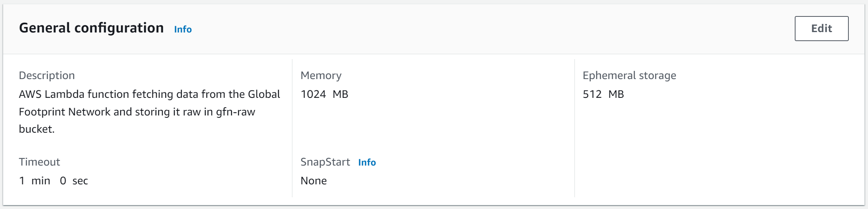
Task: Select the 512 MB storage value
Action: click(603, 94)
